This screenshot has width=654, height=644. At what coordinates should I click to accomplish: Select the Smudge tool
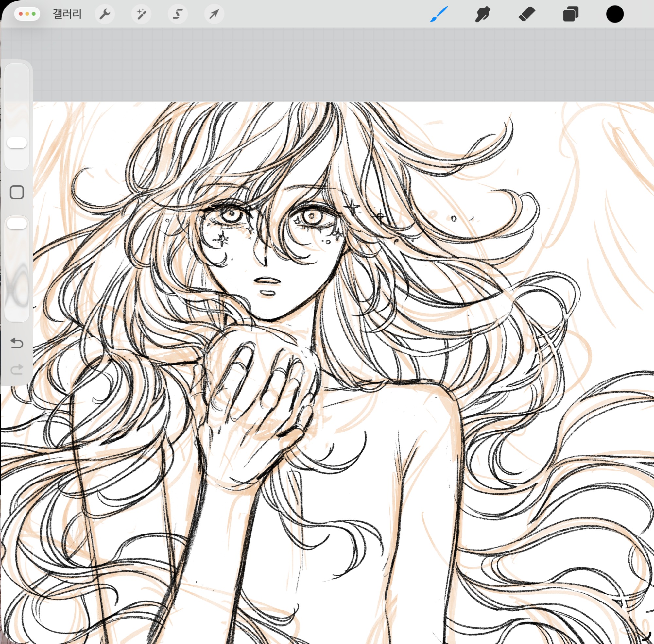(482, 14)
